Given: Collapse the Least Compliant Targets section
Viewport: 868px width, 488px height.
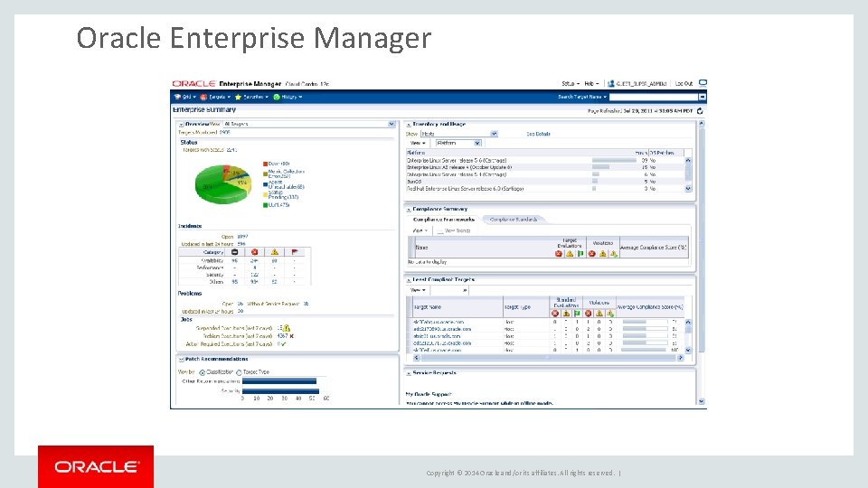Looking at the screenshot, I should [409, 280].
